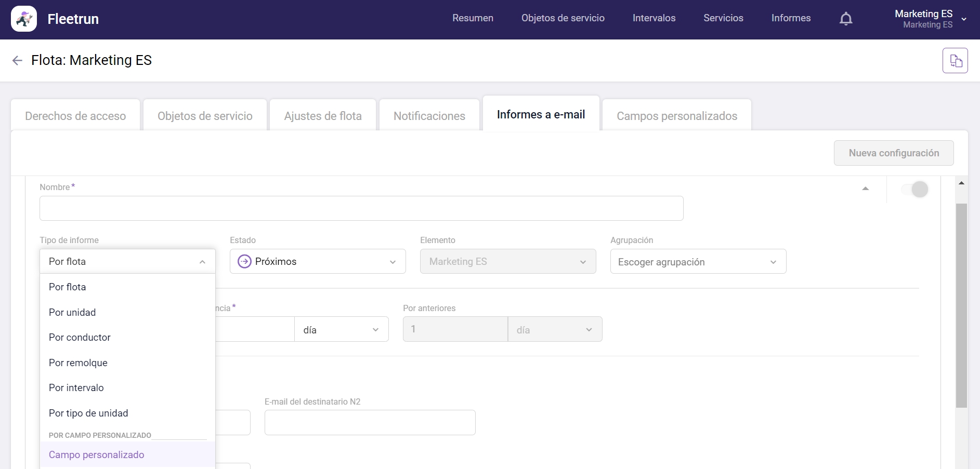Click the Nueva configuración button
Viewport: 980px width, 469px height.
coord(894,153)
